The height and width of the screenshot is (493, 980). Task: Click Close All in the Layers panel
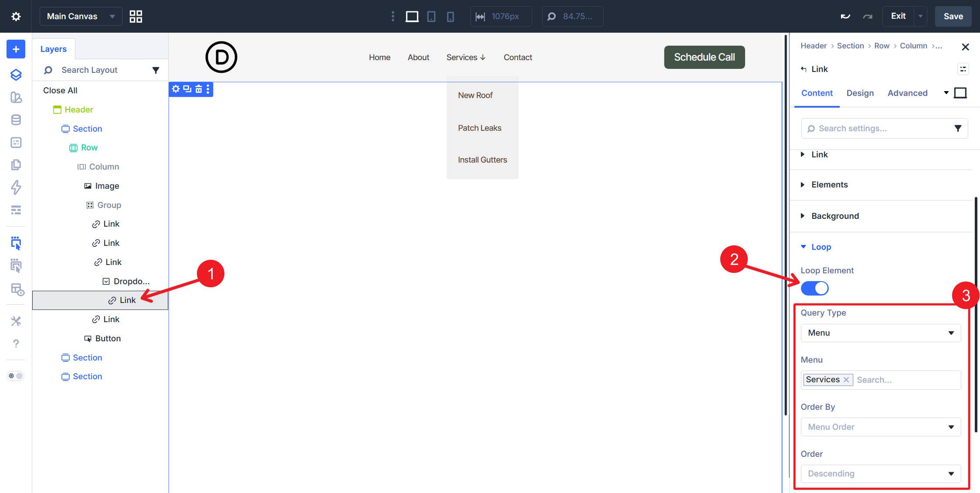click(x=60, y=90)
